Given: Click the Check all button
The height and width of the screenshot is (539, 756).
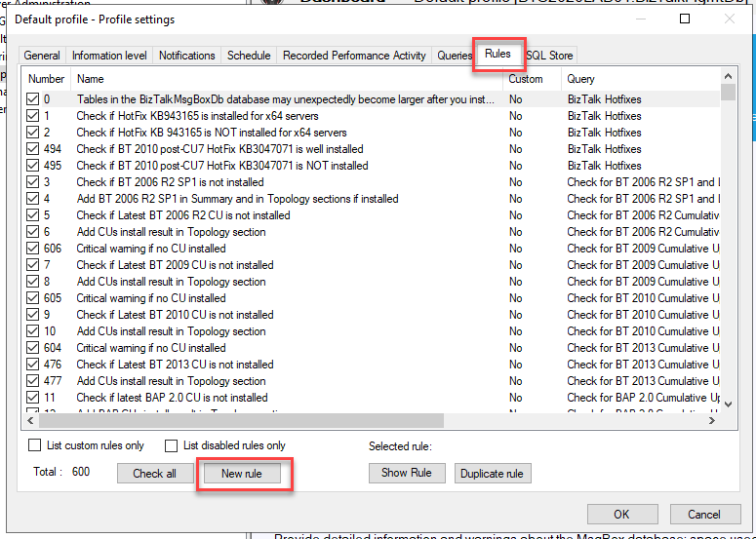Looking at the screenshot, I should click(x=154, y=474).
